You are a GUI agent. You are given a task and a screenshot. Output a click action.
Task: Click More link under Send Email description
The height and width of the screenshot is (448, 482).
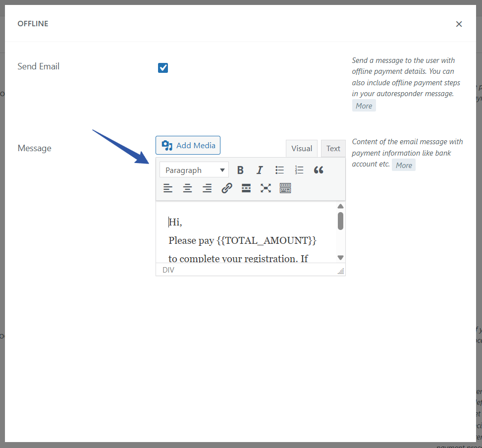[364, 106]
